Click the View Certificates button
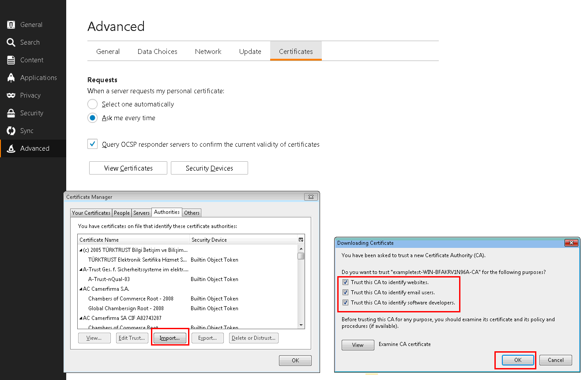This screenshot has width=588, height=380. 128,168
